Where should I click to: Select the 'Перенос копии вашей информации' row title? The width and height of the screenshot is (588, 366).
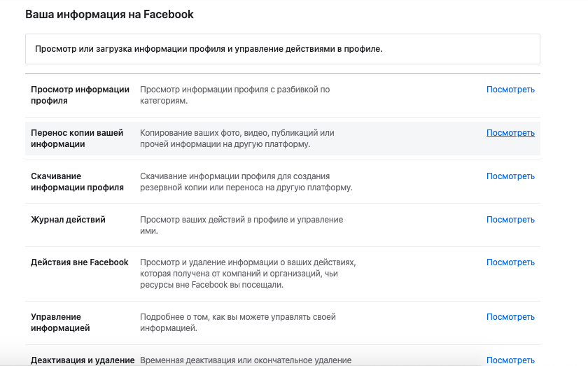(x=77, y=139)
